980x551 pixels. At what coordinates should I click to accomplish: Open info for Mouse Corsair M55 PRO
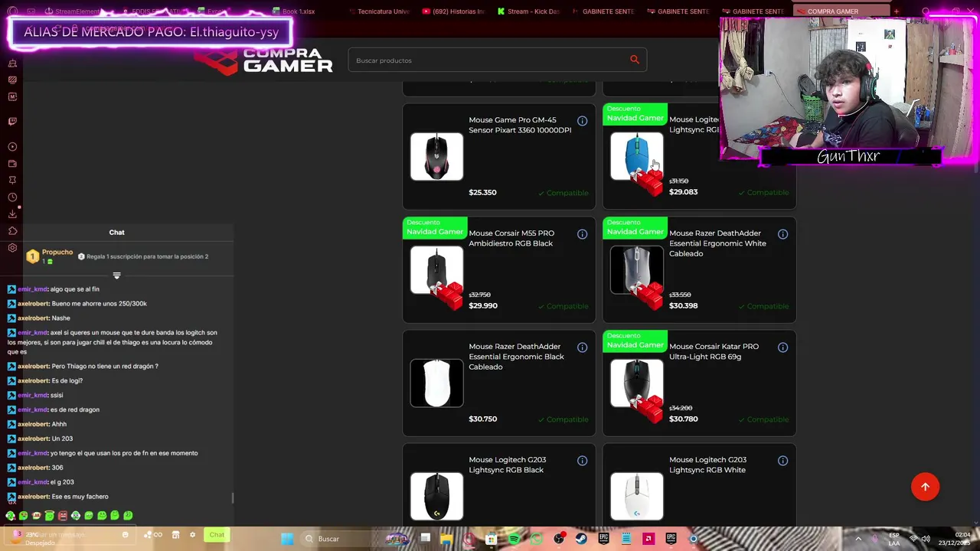pyautogui.click(x=582, y=234)
